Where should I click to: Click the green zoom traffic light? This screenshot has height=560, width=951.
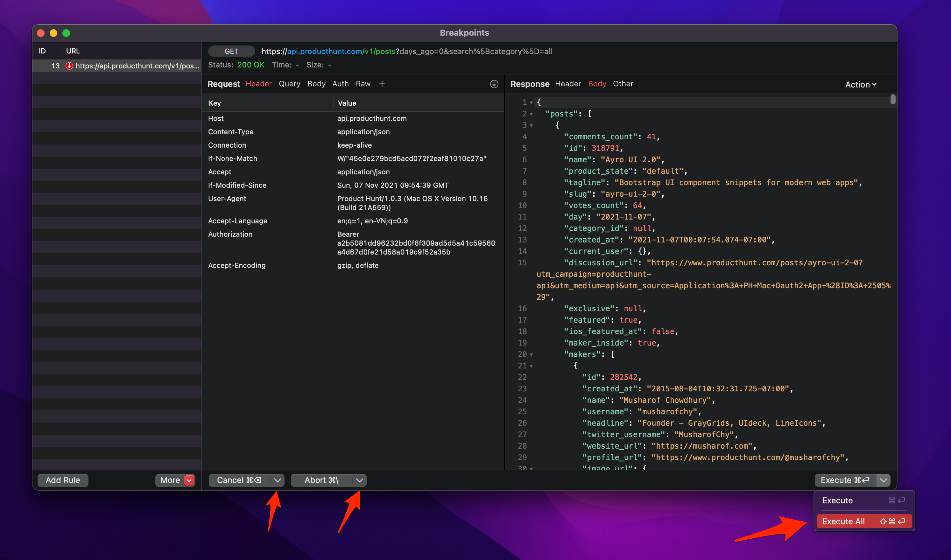pyautogui.click(x=66, y=33)
